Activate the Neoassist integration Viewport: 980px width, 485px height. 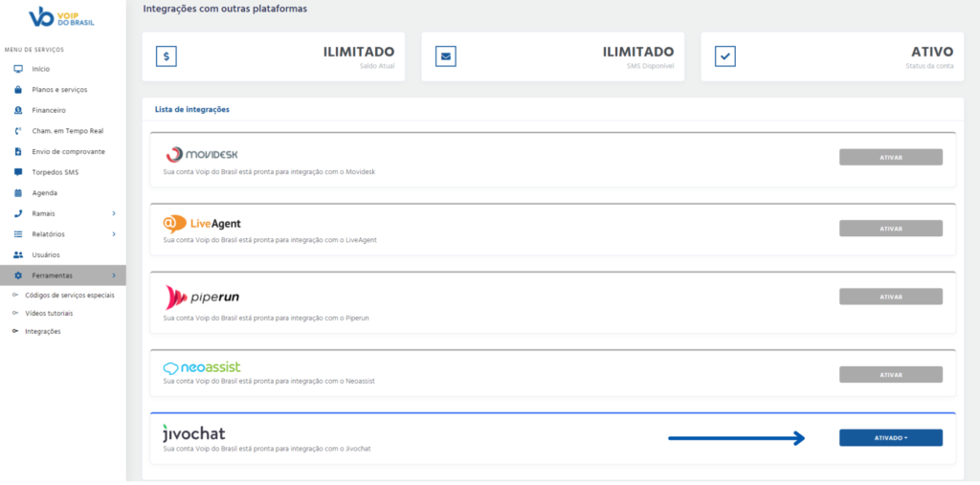(891, 375)
